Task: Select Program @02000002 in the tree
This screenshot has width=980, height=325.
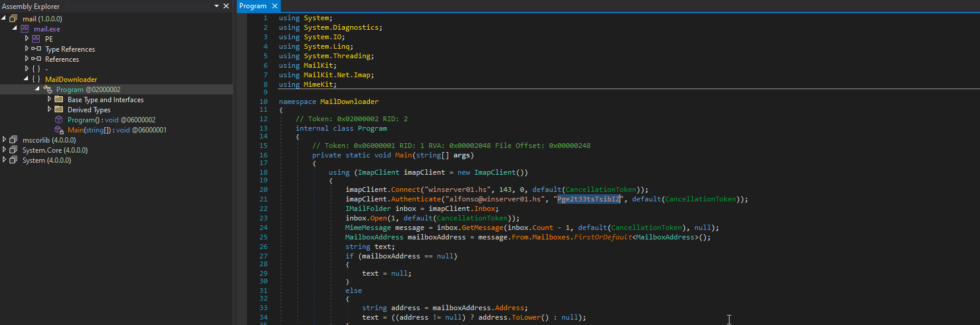Action: coord(88,90)
